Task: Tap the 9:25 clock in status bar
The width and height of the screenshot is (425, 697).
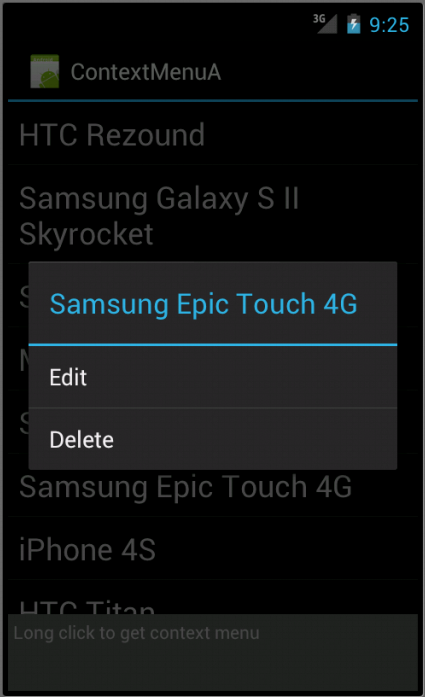Action: click(x=389, y=25)
